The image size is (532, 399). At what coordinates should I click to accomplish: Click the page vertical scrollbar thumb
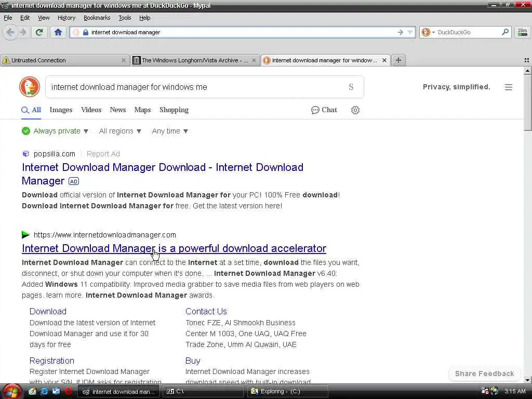(x=527, y=102)
